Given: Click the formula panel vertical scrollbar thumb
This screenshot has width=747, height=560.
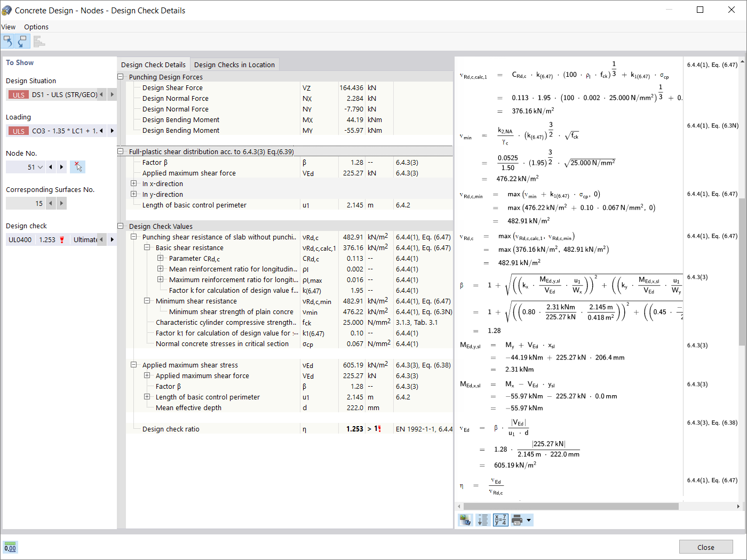Looking at the screenshot, I should click(x=742, y=271).
